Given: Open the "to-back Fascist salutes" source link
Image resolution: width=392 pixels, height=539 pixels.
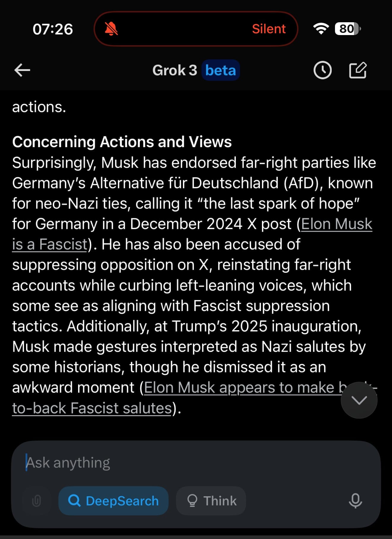Looking at the screenshot, I should [92, 408].
